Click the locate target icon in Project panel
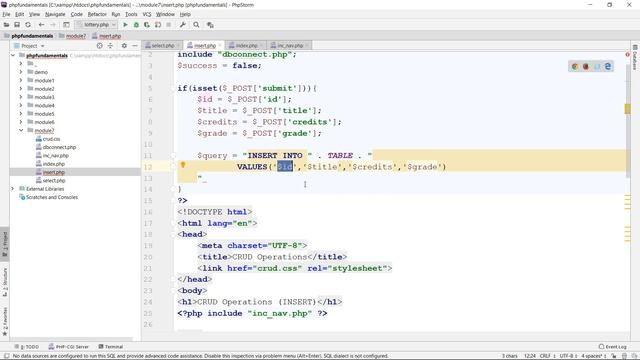The height and width of the screenshot is (360, 640). tap(100, 46)
